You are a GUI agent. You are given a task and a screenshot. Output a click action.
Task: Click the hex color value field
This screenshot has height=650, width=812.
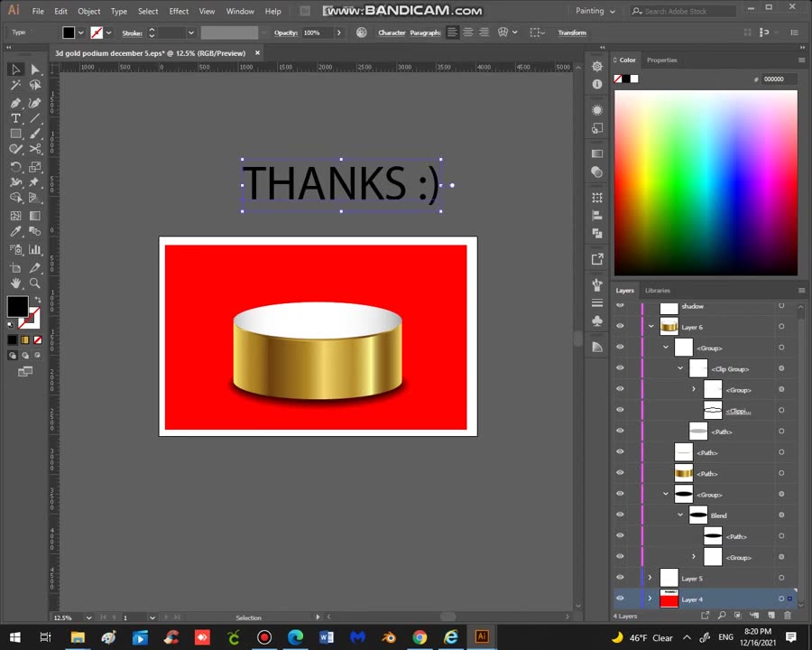click(780, 79)
